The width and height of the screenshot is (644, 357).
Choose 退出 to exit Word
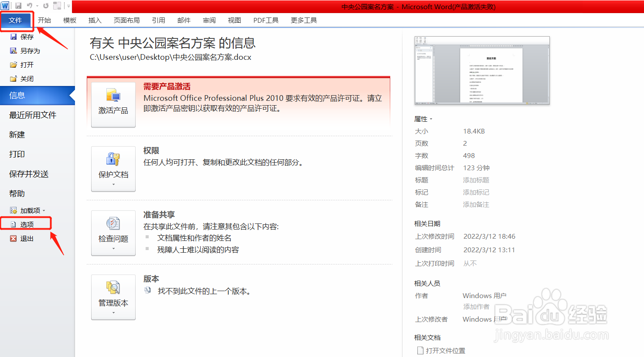(x=27, y=238)
